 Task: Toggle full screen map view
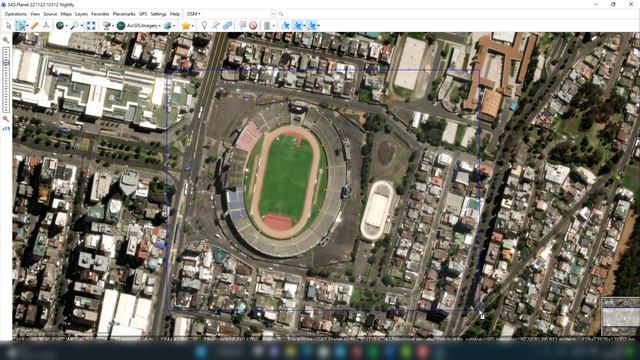click(x=91, y=26)
